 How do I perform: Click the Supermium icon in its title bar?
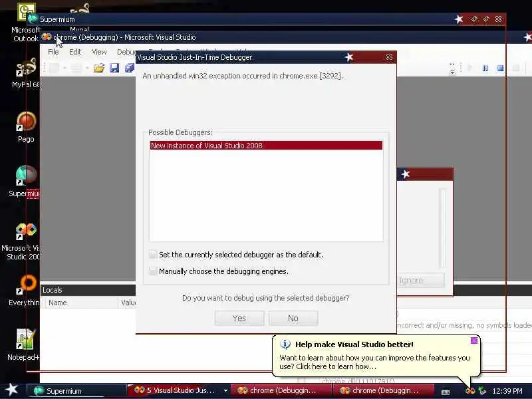(x=33, y=19)
